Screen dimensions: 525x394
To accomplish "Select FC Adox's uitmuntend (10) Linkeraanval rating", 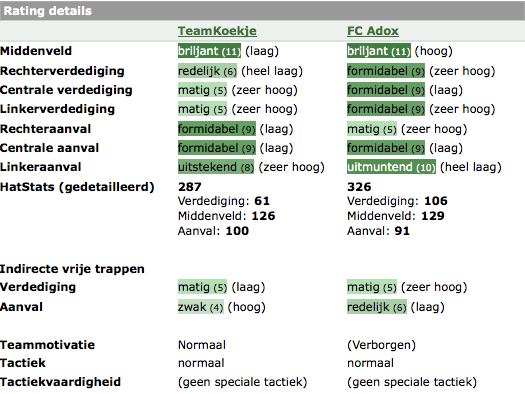I will [391, 167].
